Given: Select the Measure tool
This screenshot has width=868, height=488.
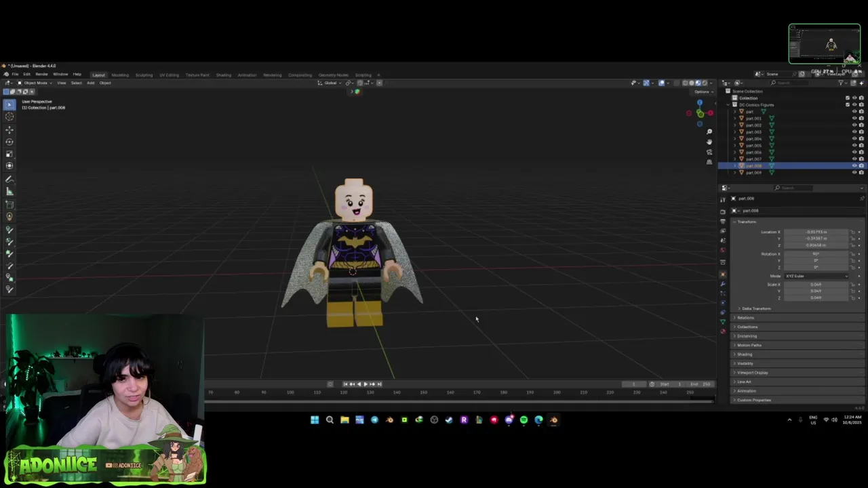Looking at the screenshot, I should click(9, 192).
